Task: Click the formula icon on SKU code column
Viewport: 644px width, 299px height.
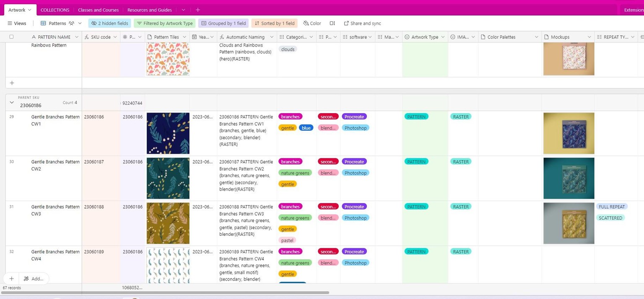Action: pyautogui.click(x=87, y=37)
